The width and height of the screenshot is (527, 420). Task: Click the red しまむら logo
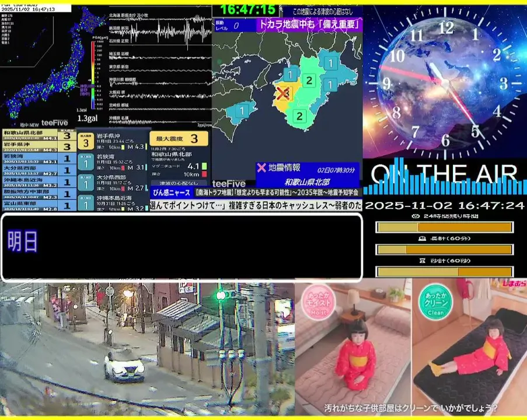pos(514,284)
